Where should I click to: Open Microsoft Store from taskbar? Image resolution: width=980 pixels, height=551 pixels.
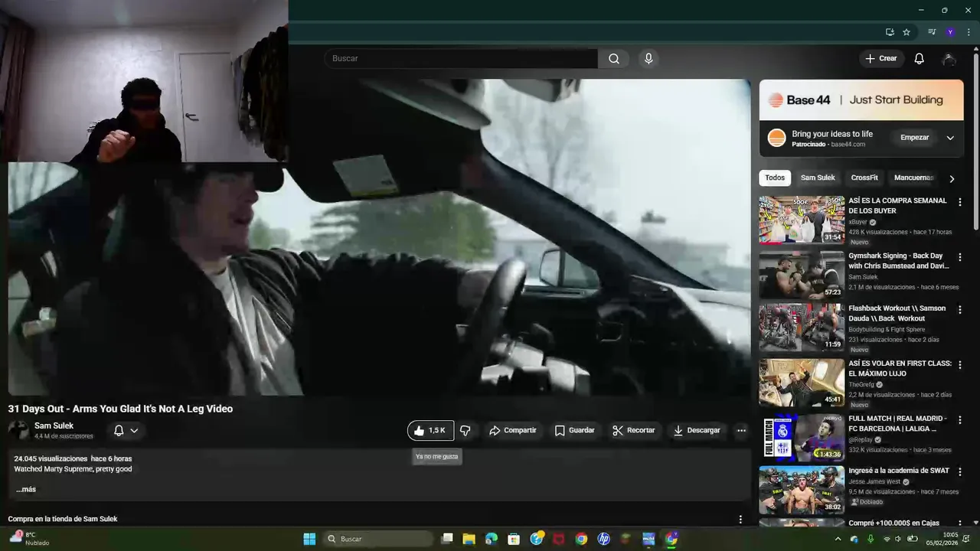[514, 539]
